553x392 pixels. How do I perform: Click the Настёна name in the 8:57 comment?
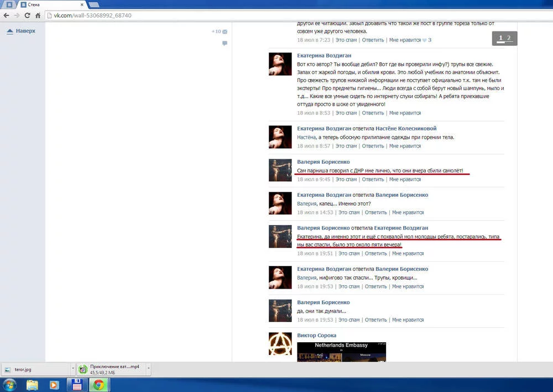coord(306,138)
